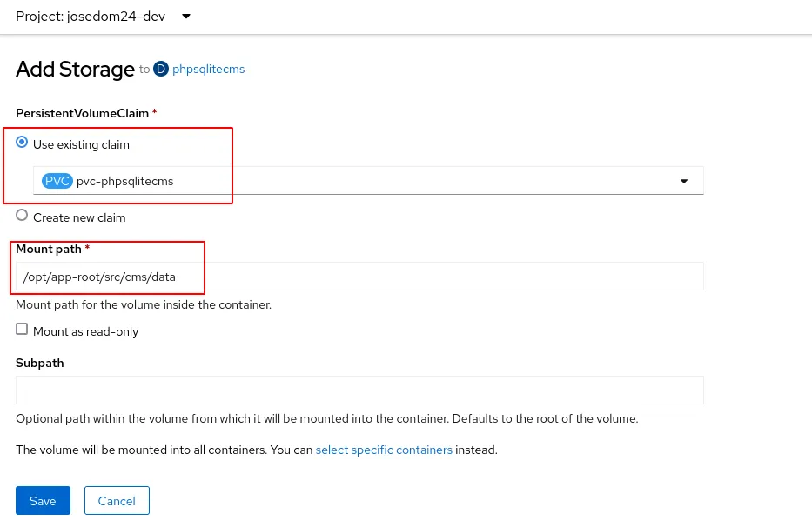Click the Use existing claim label text

point(81,144)
